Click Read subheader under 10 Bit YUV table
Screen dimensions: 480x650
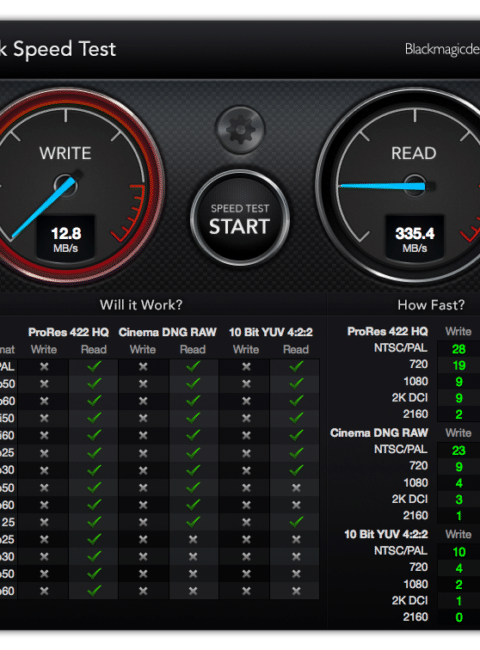pyautogui.click(x=296, y=349)
